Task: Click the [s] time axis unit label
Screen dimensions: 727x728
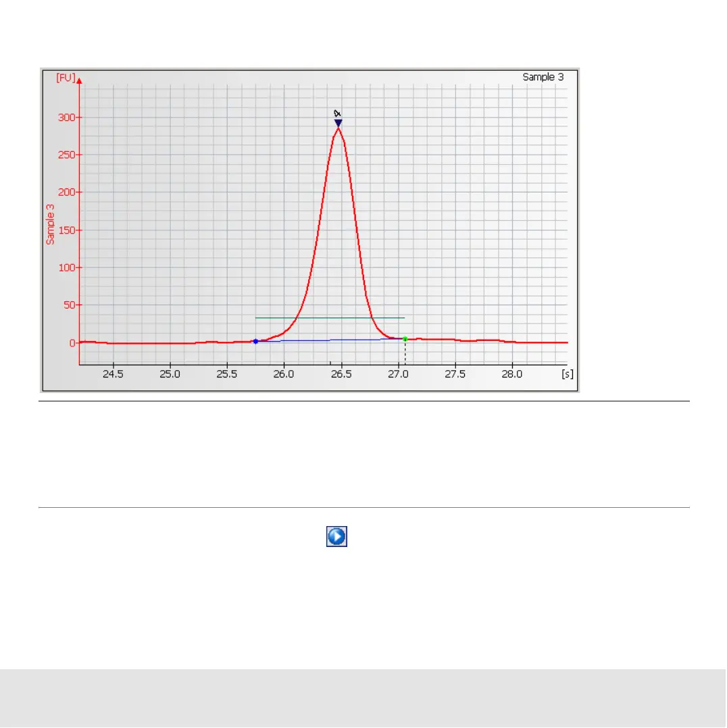Action: pos(567,374)
